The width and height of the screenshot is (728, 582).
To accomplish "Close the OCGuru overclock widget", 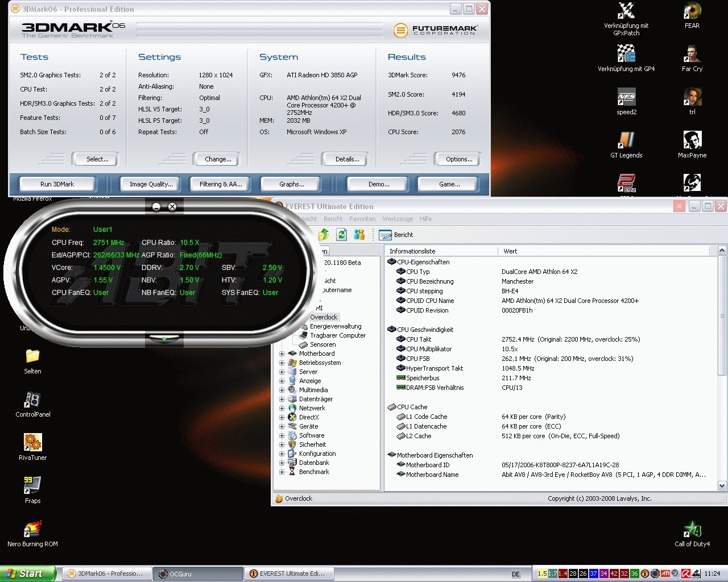I will 172,207.
